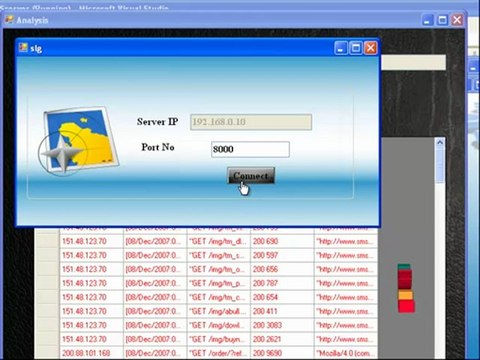Click the Server IP label
The width and height of the screenshot is (480, 360).
tap(157, 122)
